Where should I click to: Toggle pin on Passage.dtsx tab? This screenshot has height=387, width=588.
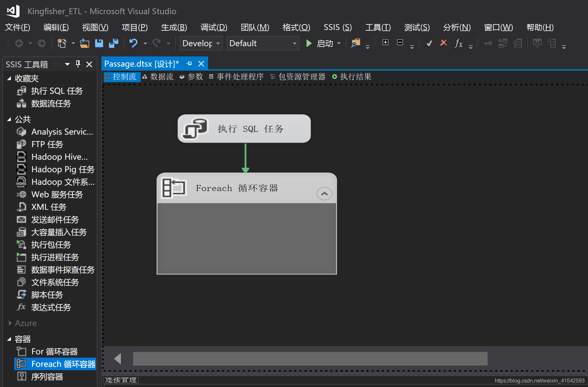click(189, 63)
